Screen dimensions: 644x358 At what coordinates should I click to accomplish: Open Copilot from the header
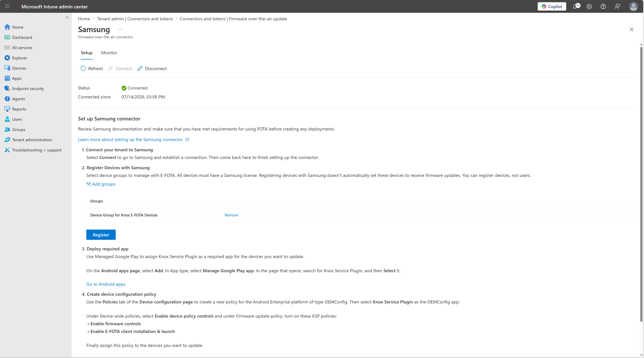tap(552, 6)
